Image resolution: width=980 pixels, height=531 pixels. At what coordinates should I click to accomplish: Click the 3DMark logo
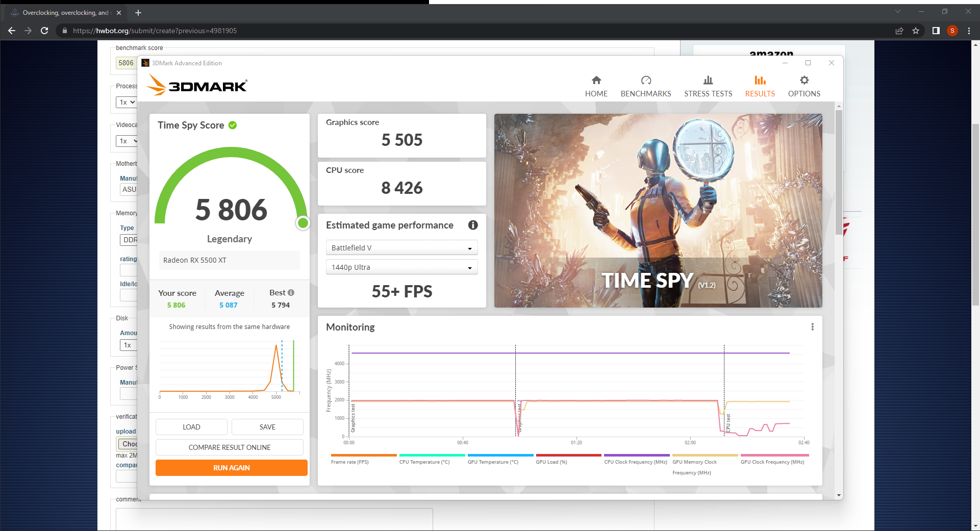click(197, 85)
